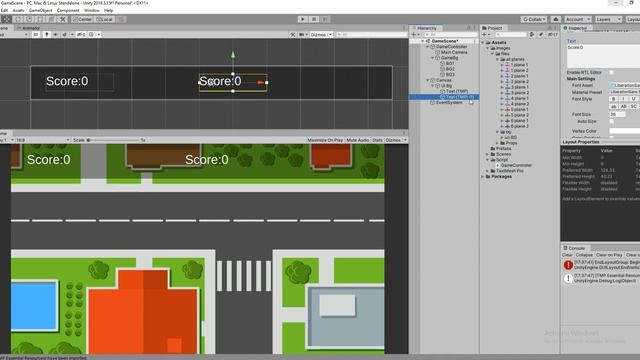This screenshot has height=360, width=640.
Task: Collapse the GameScene root in Hierarchy
Action: click(423, 41)
